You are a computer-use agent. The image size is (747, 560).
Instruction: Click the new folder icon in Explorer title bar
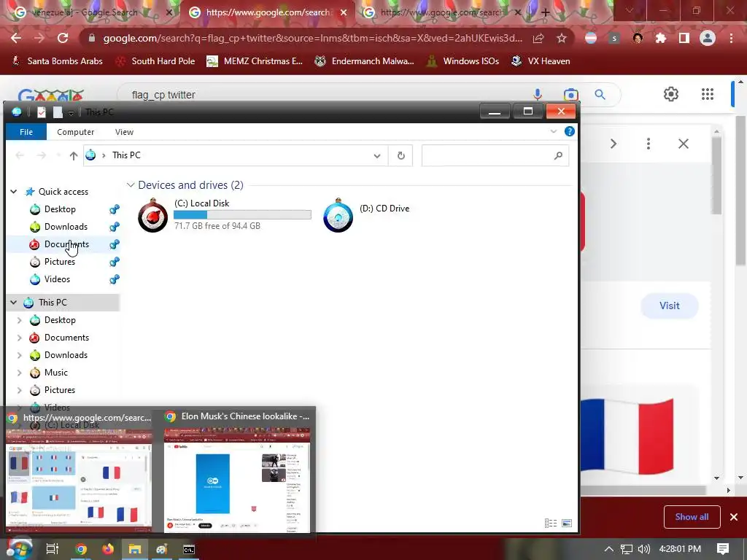click(58, 112)
